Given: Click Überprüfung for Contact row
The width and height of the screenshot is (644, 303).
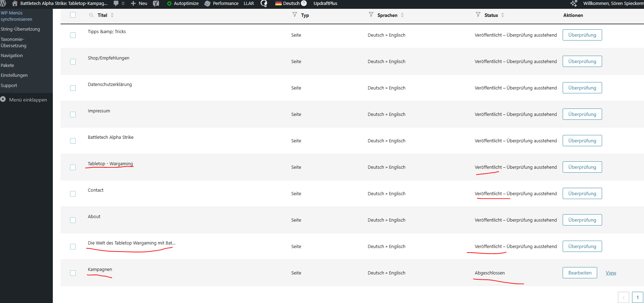Looking at the screenshot, I should click(582, 193).
